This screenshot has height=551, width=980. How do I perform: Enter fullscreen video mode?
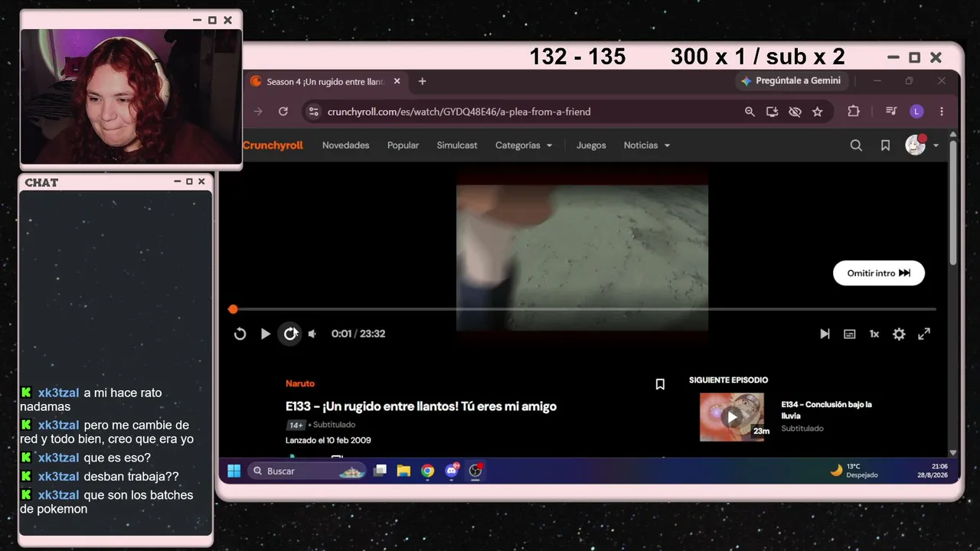click(x=924, y=334)
